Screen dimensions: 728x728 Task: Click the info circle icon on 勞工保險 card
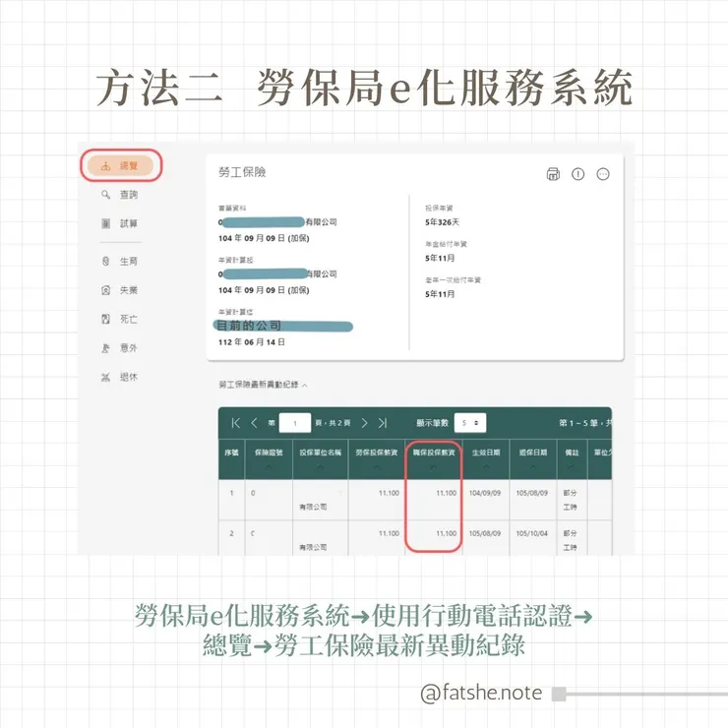tap(578, 174)
